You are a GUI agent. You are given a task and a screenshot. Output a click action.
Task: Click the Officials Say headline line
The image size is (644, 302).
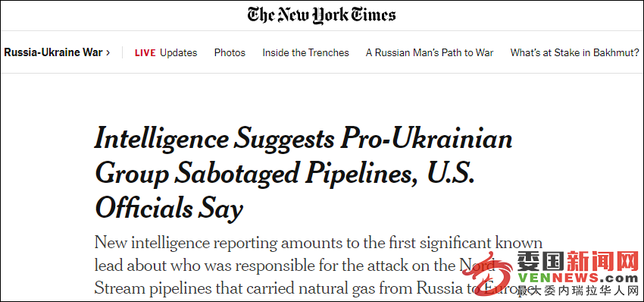click(x=169, y=208)
